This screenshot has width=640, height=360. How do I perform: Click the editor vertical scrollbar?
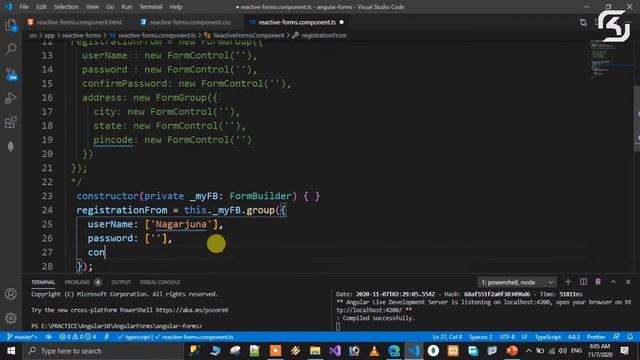pos(637,118)
